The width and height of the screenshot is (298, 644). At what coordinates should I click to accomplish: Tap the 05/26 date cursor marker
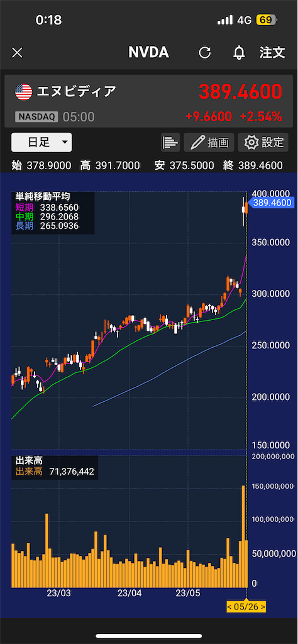click(x=246, y=606)
